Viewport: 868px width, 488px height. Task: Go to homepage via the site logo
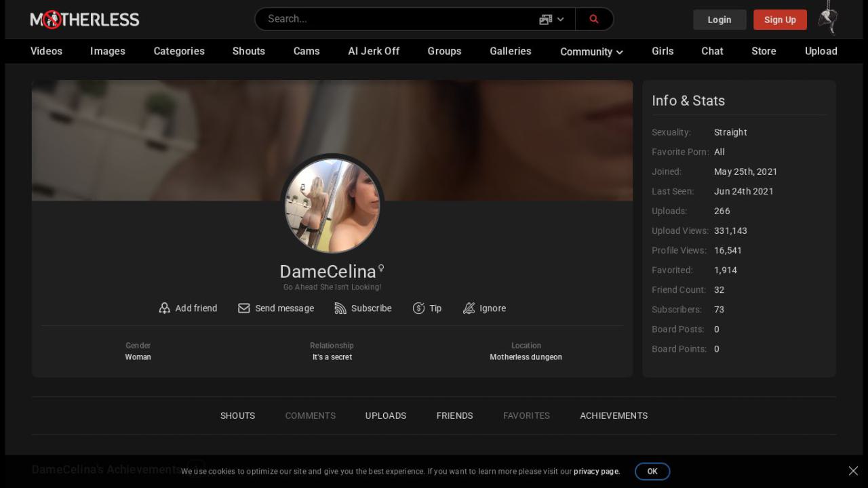point(85,20)
